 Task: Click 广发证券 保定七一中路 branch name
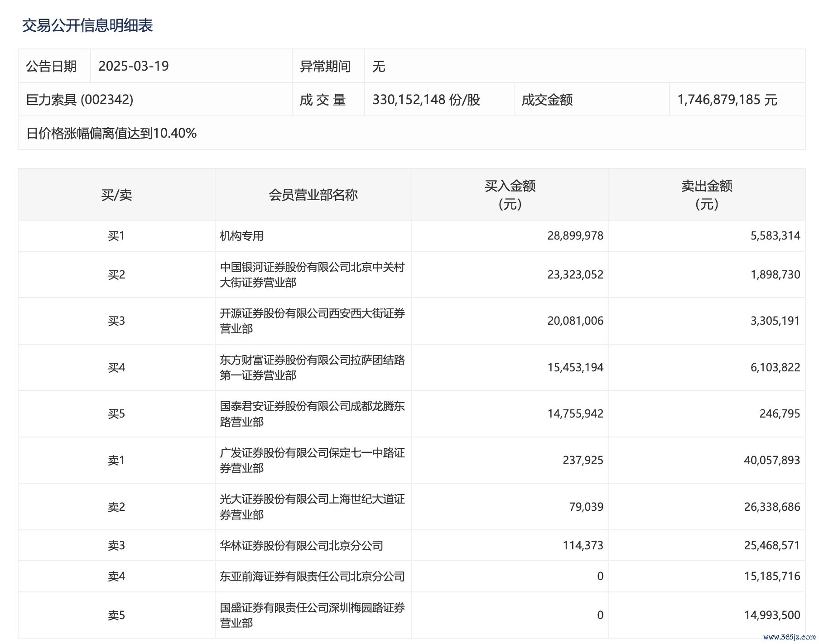pos(312,461)
